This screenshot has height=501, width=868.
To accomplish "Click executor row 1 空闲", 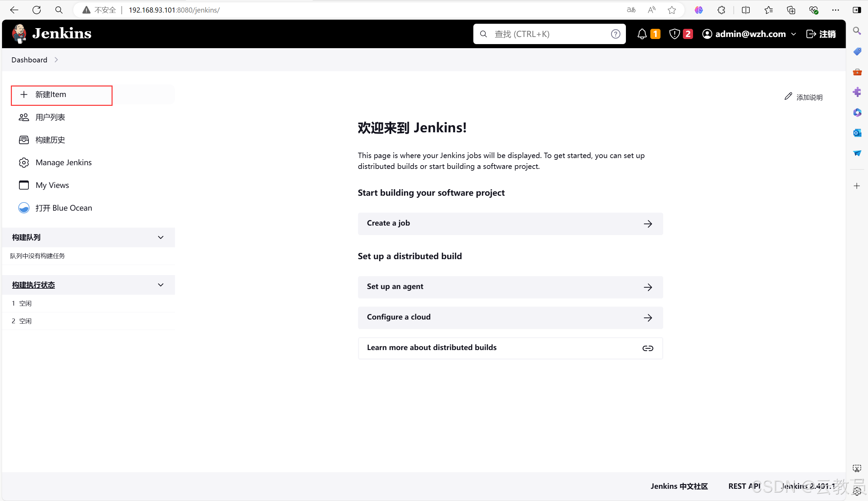I will (x=88, y=304).
